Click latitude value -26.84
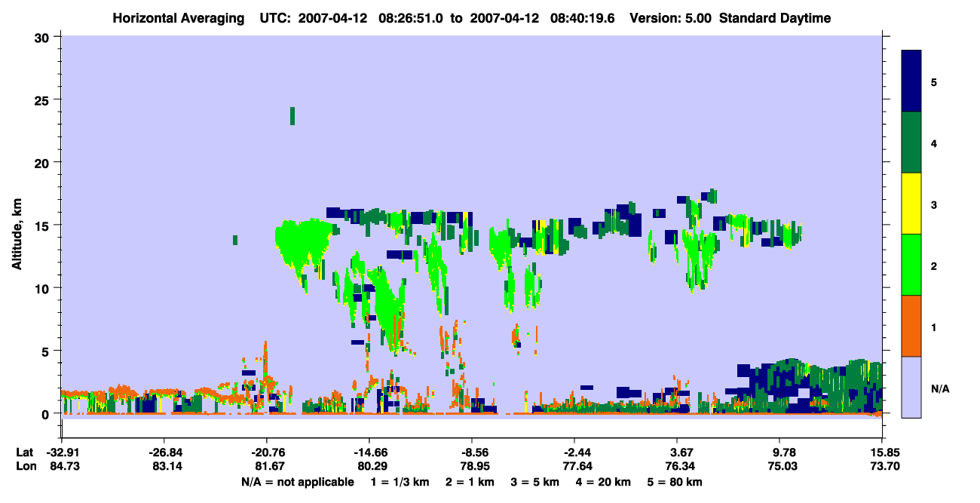 pyautogui.click(x=164, y=452)
